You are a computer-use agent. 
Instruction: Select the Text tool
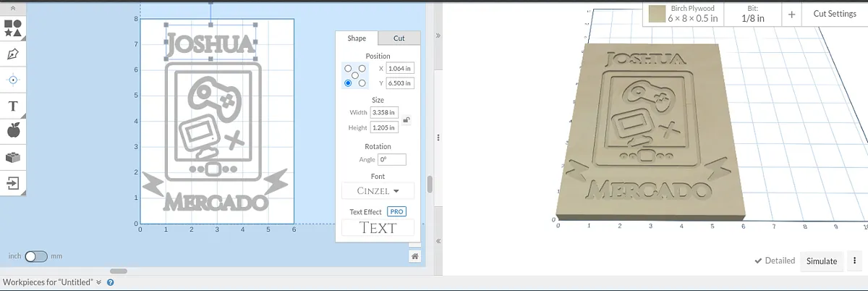point(12,106)
